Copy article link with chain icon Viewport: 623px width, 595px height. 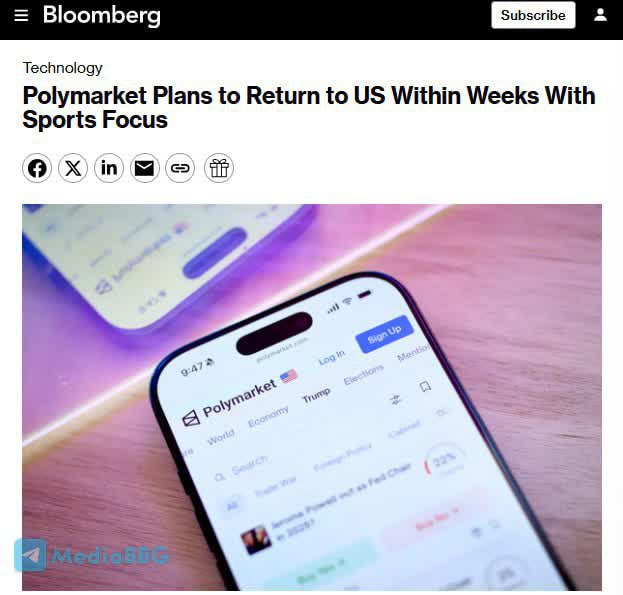pos(180,168)
